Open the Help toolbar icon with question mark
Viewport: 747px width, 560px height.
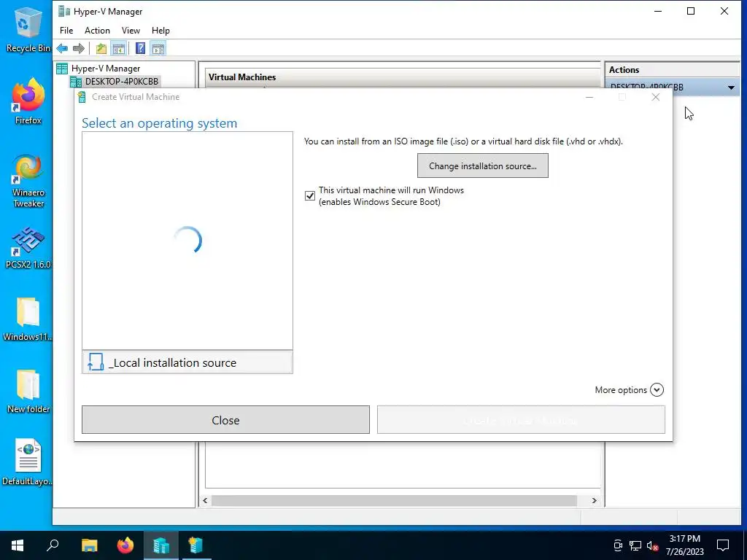pyautogui.click(x=141, y=48)
